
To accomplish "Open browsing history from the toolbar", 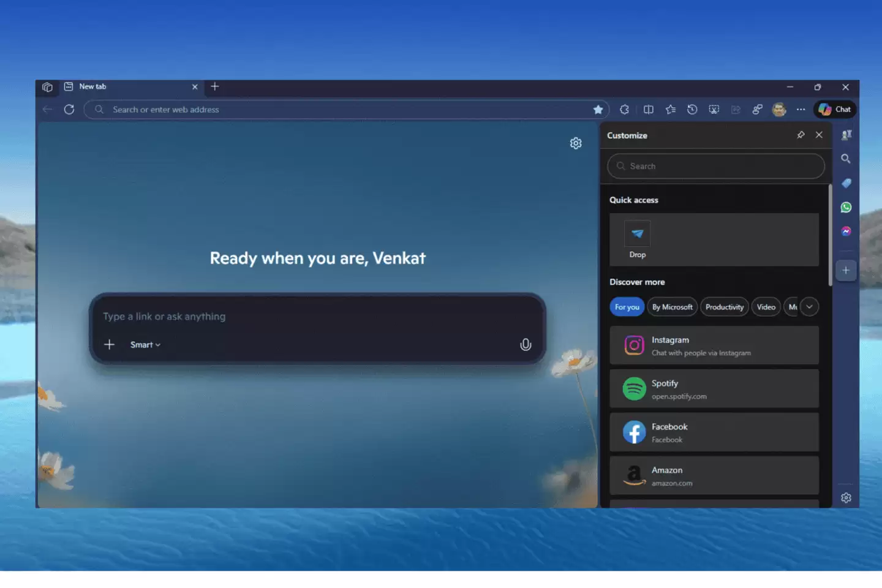I will coord(692,109).
